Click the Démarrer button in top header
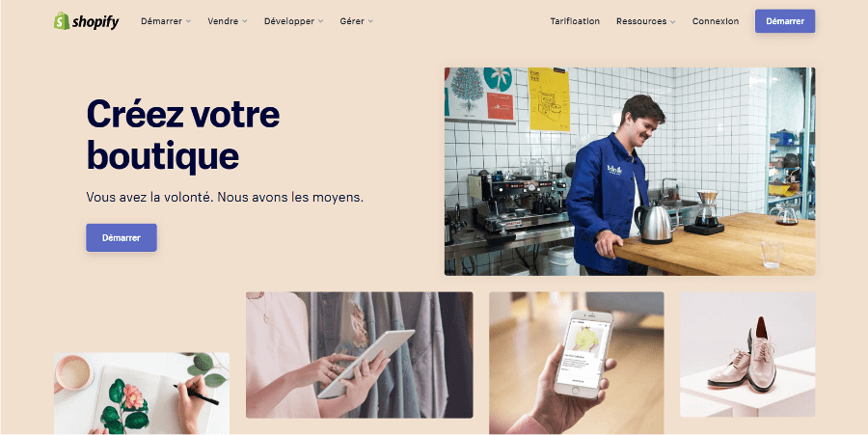 [x=785, y=21]
